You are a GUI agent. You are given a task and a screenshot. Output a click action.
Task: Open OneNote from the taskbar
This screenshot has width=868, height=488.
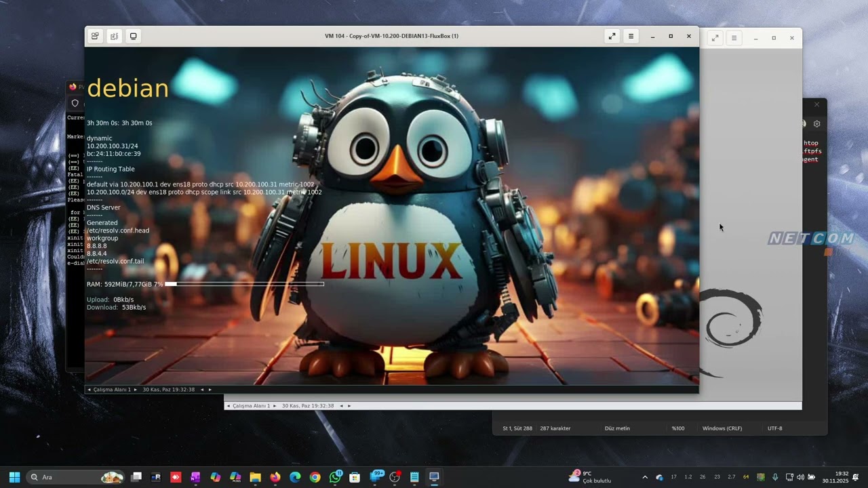point(195,477)
